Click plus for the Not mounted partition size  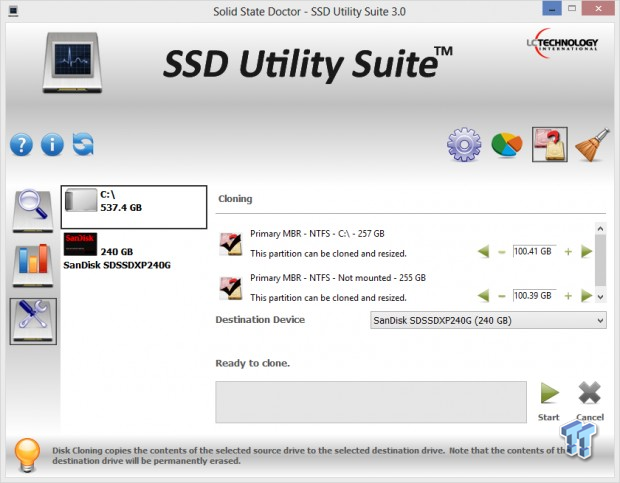coord(568,296)
